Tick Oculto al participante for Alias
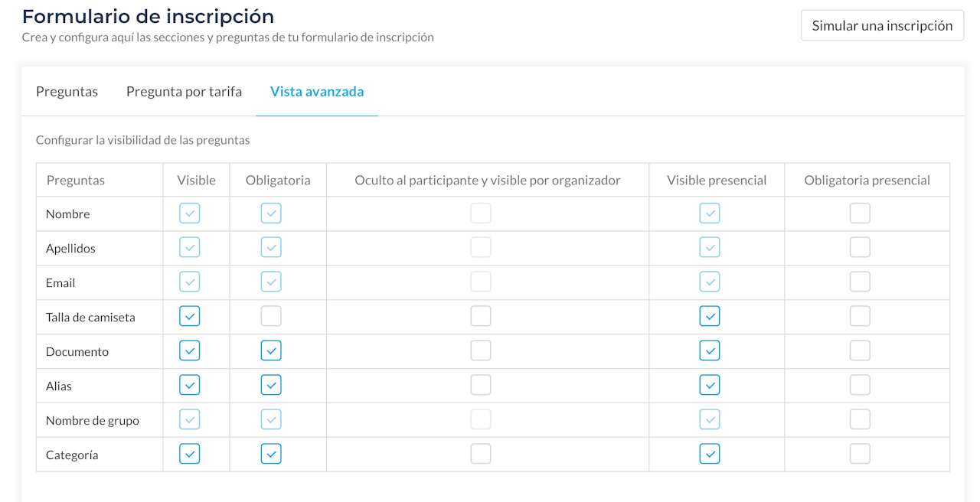Image resolution: width=980 pixels, height=502 pixels. pyautogui.click(x=481, y=385)
